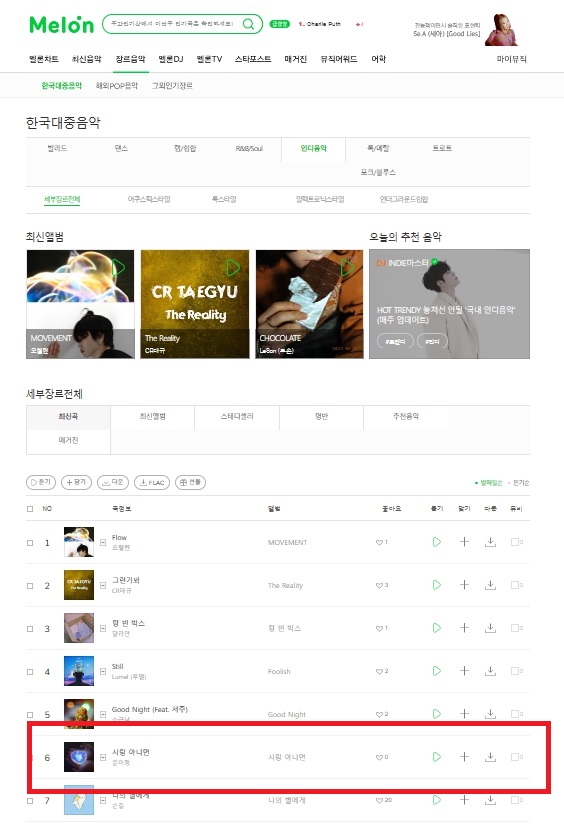Open song info icon for Still
Viewport: 564px width, 824px height.
[103, 671]
